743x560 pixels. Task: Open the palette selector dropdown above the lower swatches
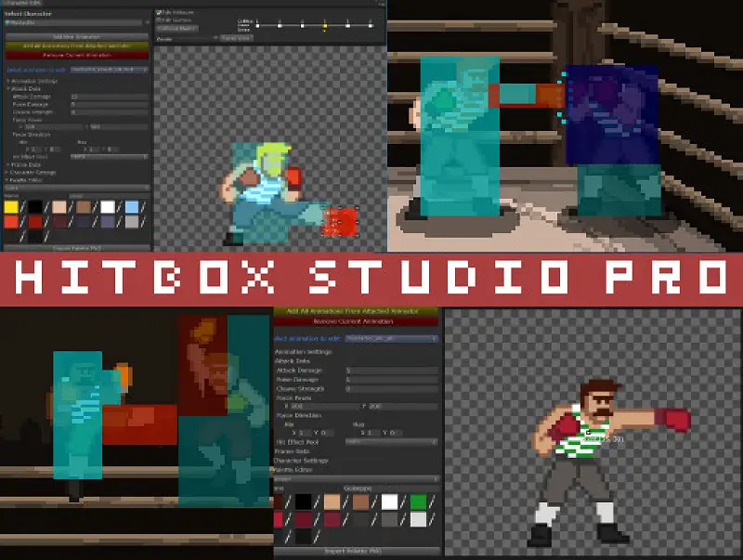pos(356,479)
